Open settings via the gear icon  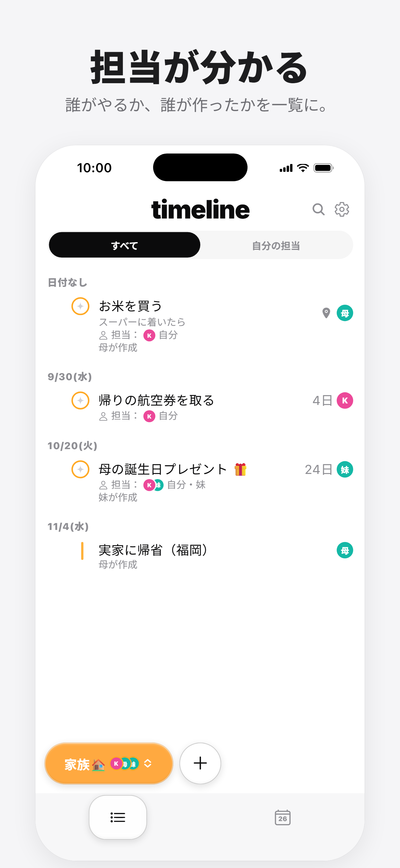click(x=342, y=209)
